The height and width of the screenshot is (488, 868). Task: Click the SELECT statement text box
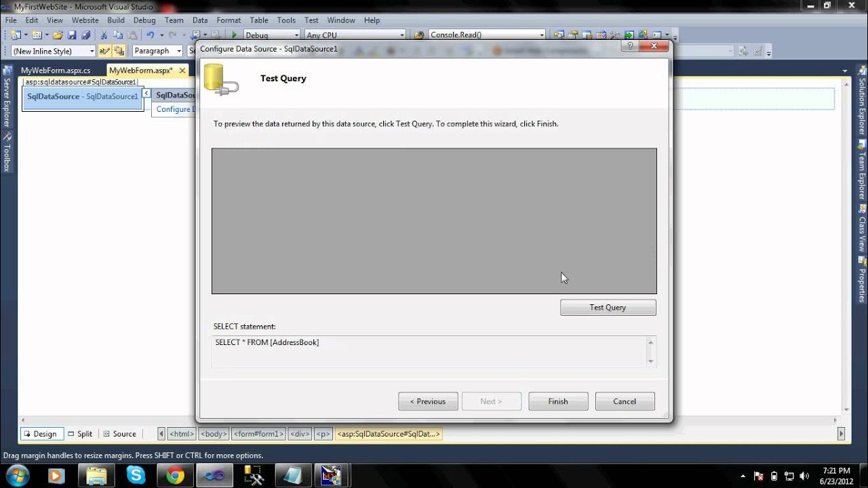[x=434, y=352]
